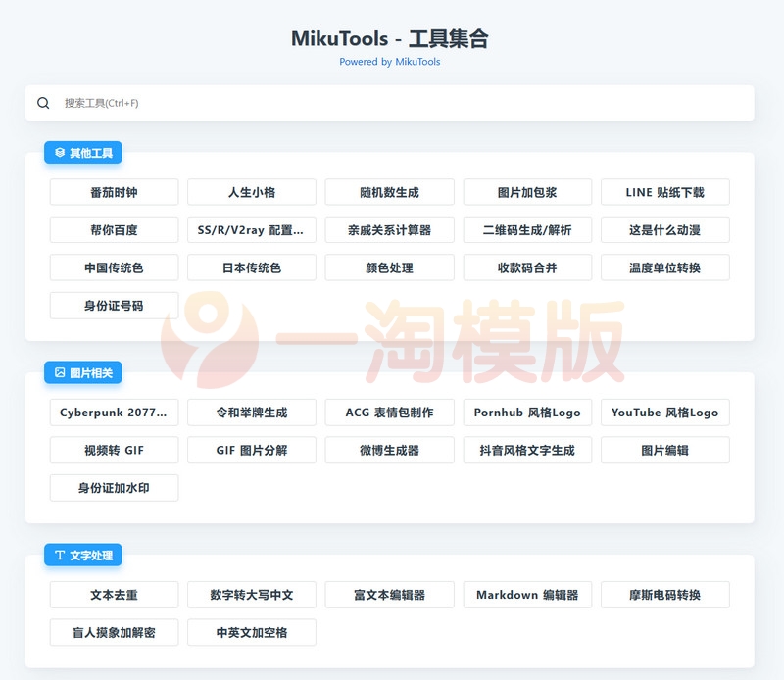Viewport: 784px width, 680px height.
Task: Open GIF 图片分解 tool
Action: pyautogui.click(x=252, y=450)
